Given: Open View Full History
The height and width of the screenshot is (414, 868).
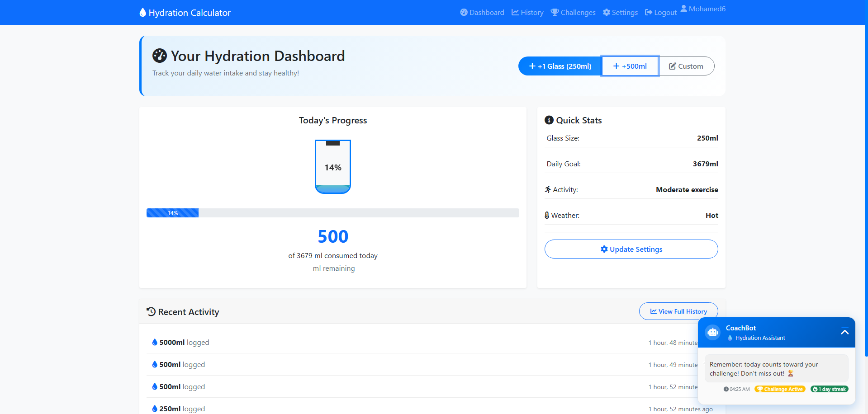Looking at the screenshot, I should 678,311.
